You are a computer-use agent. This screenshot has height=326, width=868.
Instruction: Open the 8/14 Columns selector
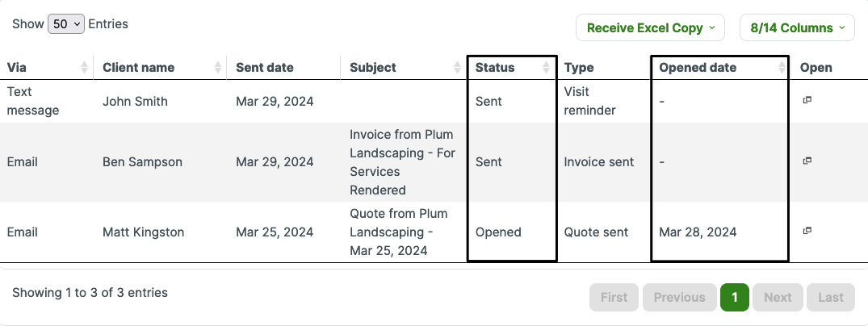point(797,27)
